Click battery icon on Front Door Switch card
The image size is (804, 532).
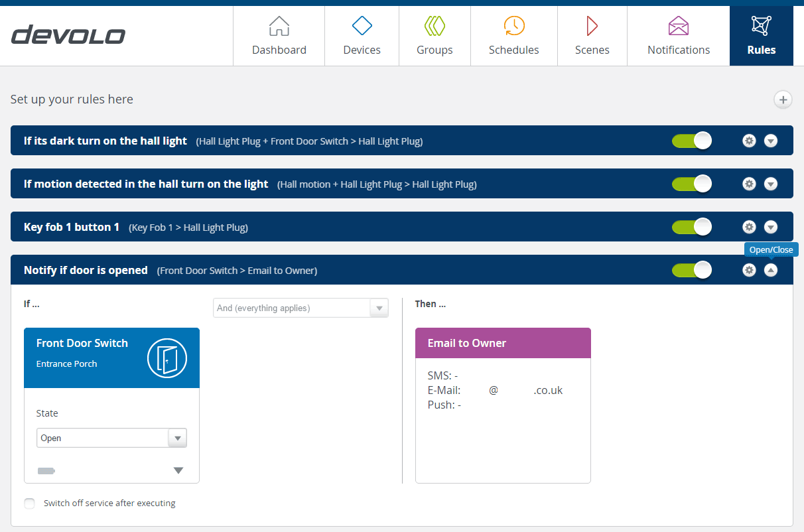click(46, 471)
